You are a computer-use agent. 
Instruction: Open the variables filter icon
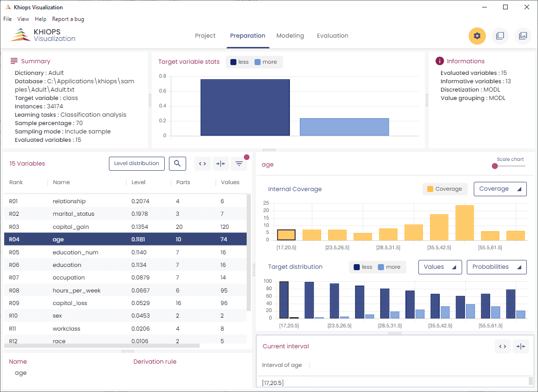coord(239,164)
